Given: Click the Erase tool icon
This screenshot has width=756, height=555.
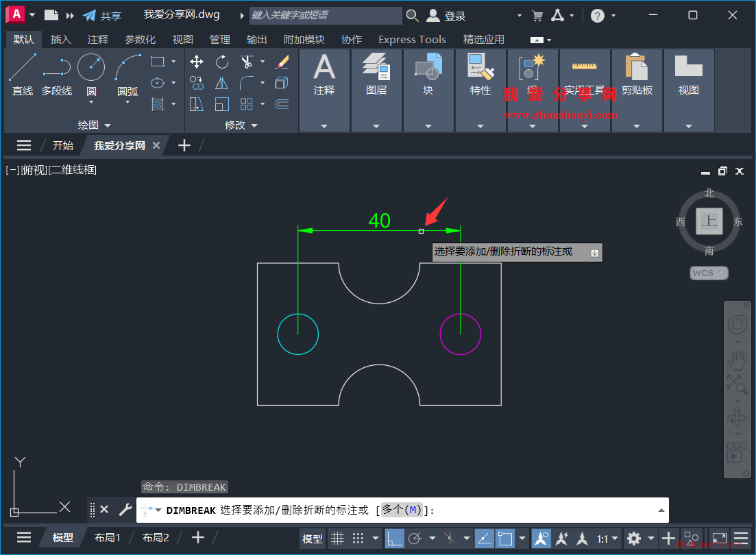Looking at the screenshot, I should point(282,62).
